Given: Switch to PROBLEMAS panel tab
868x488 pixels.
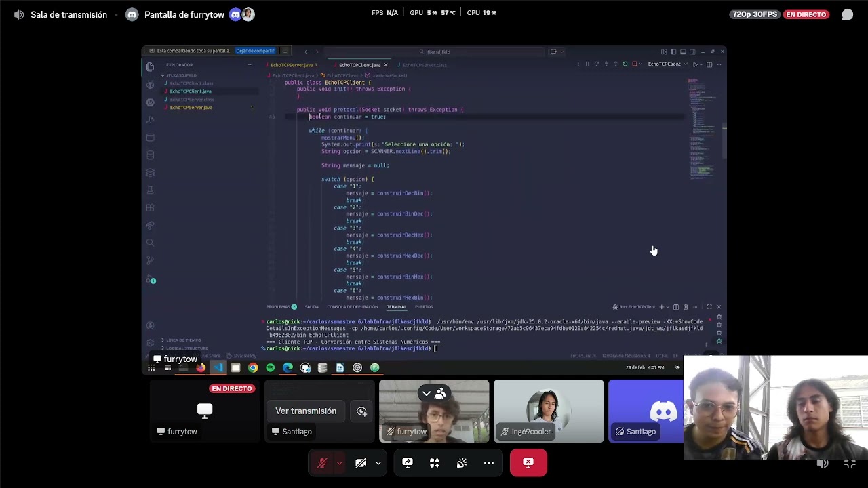Looking at the screenshot, I should click(x=281, y=307).
